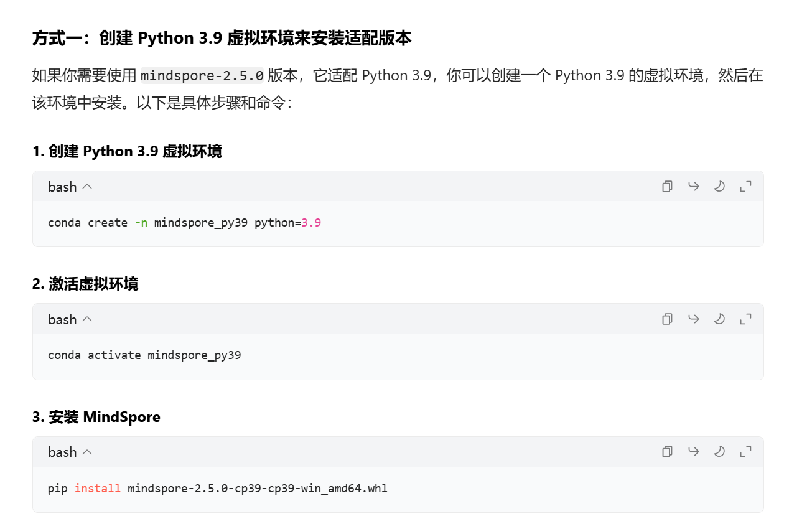
Task: Collapse the conda activate bash block
Action: (x=87, y=319)
